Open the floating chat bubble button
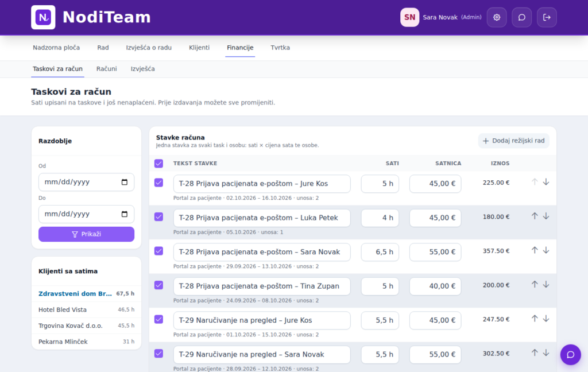 pos(570,354)
